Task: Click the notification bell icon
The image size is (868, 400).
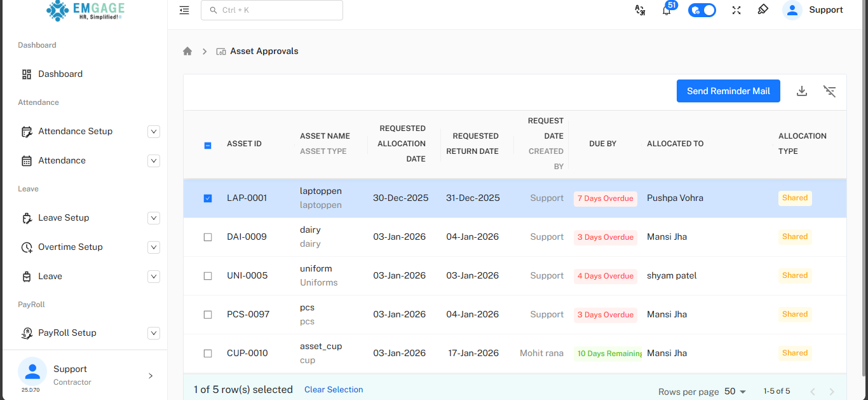Action: (x=667, y=10)
